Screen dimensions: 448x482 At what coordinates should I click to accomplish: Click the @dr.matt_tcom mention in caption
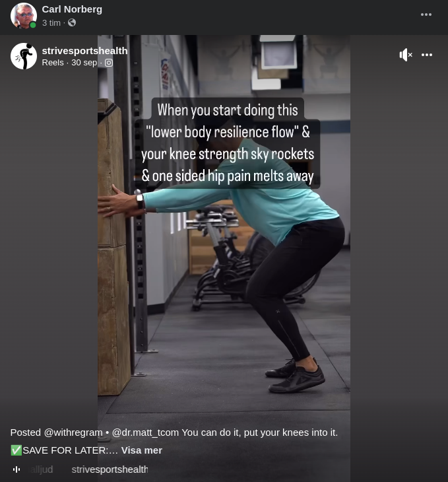(145, 432)
